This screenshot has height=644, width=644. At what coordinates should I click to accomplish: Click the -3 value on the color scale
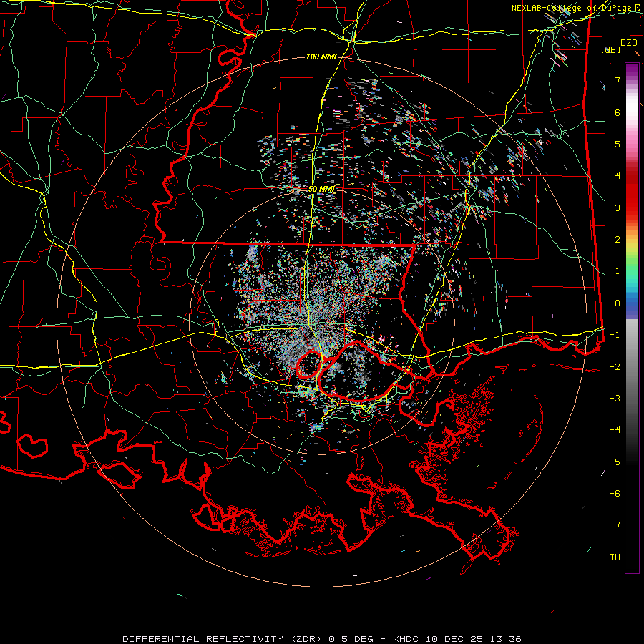[615, 399]
